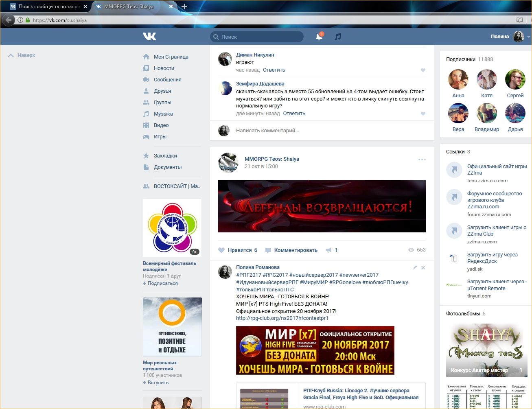Click Подписчики 11 888 header
Image resolution: width=532 pixels, height=409 pixels.
(469, 59)
